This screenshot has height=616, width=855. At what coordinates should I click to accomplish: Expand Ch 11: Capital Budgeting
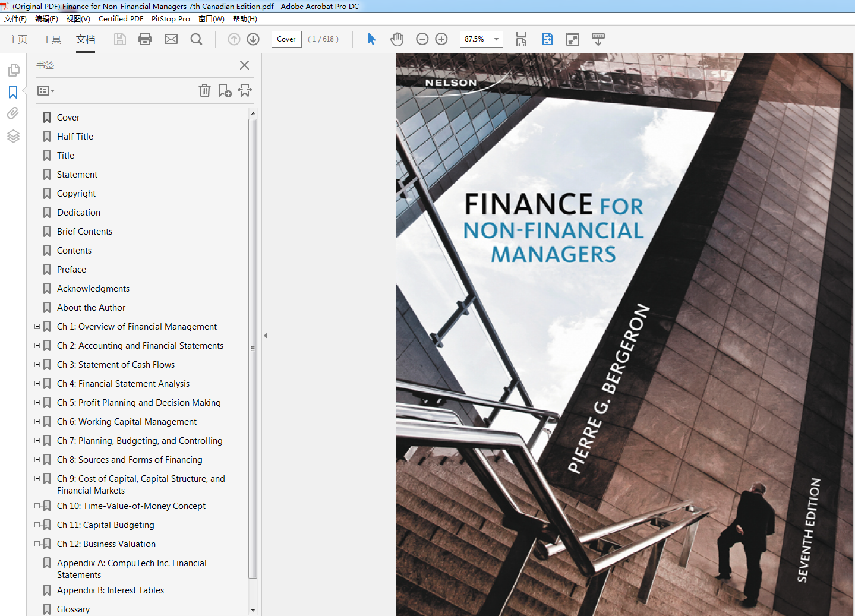37,525
